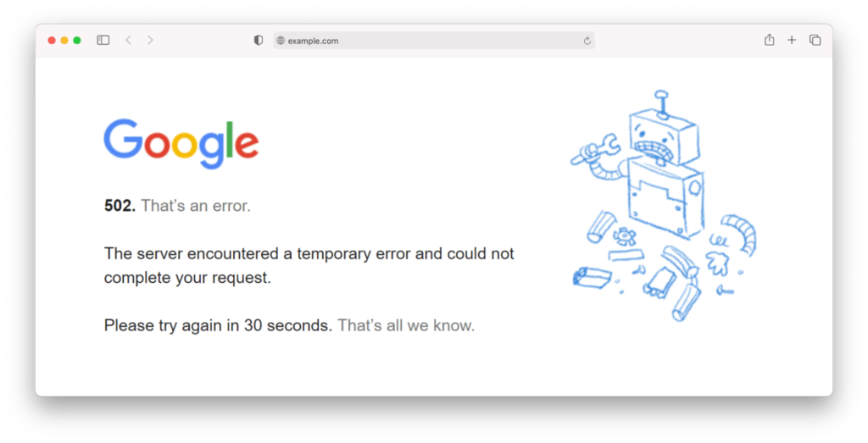868x443 pixels.
Task: Close the Safari window with red button
Action: click(x=52, y=40)
